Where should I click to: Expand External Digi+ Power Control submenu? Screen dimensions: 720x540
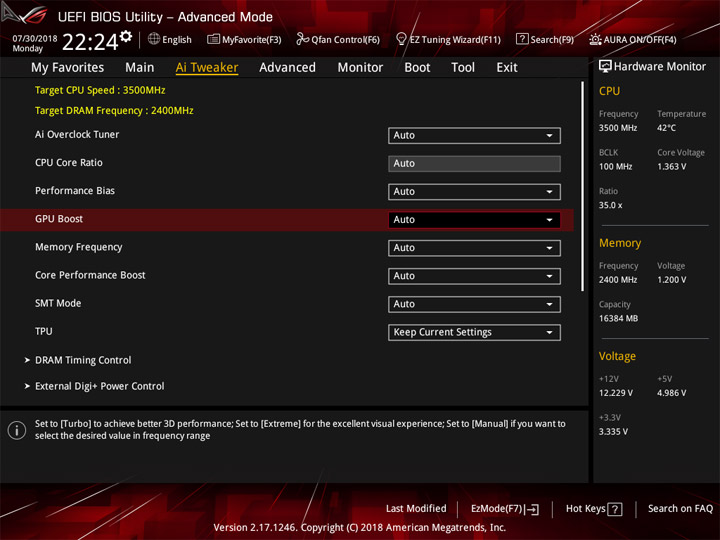(x=100, y=386)
